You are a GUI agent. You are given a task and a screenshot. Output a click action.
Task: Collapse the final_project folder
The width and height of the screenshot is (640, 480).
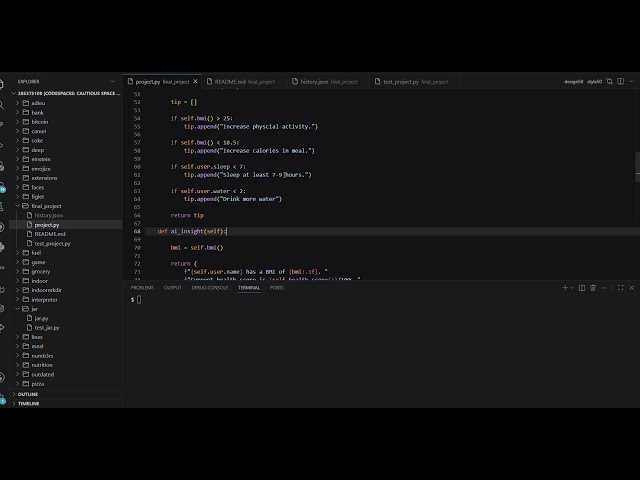18,206
